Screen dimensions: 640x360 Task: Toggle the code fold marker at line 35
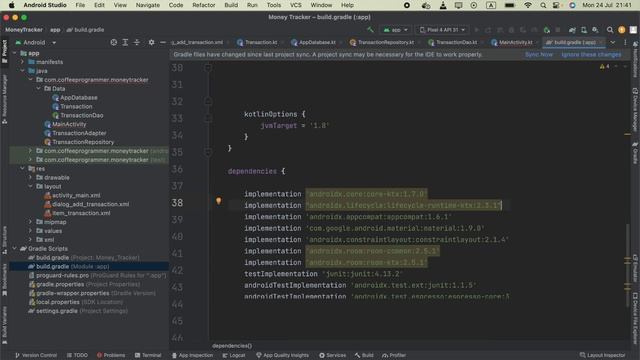(208, 152)
